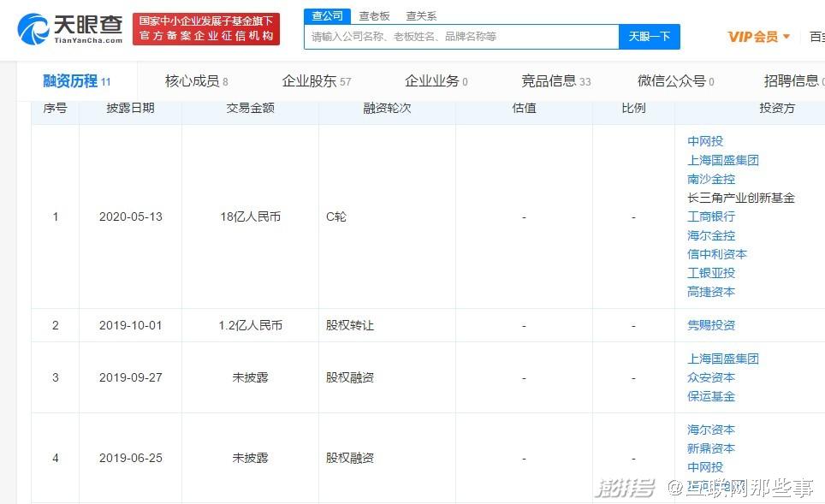The image size is (825, 504).
Task: Open the red government fund credit banner
Action: [x=206, y=29]
